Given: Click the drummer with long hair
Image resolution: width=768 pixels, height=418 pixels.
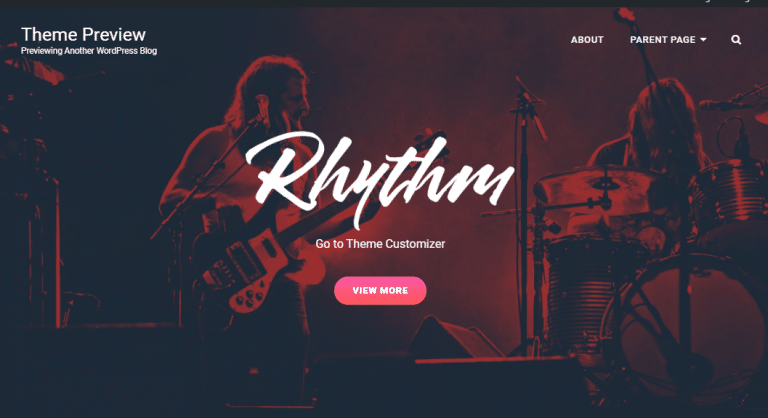Looking at the screenshot, I should click(661, 123).
